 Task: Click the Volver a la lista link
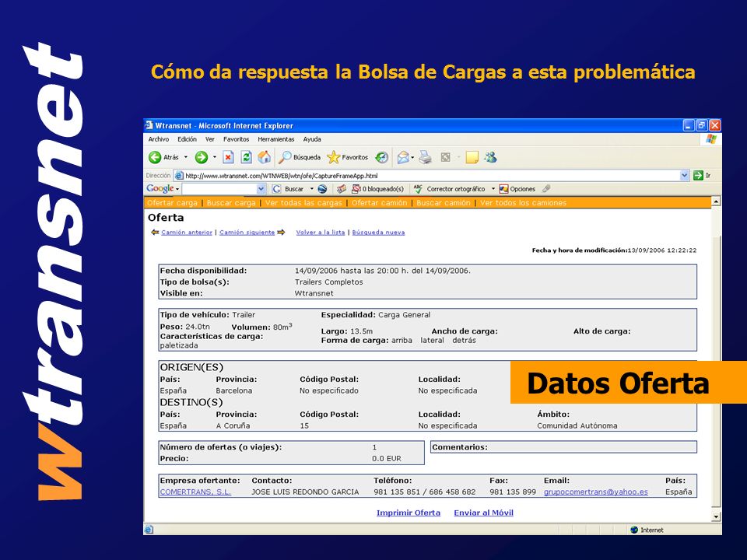click(320, 233)
